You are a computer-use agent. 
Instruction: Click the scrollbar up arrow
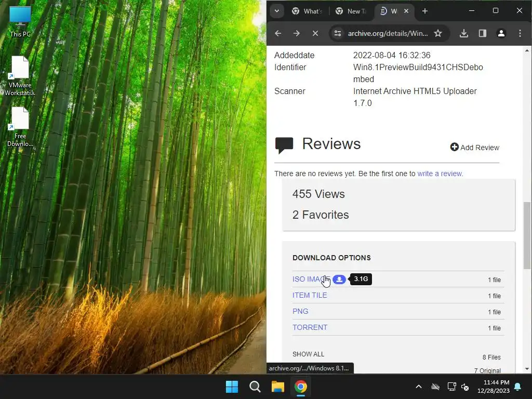click(x=527, y=50)
